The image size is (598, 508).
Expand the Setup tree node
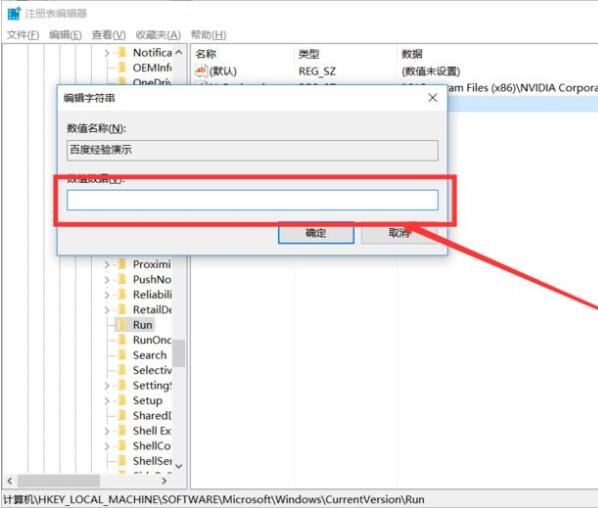pos(107,401)
